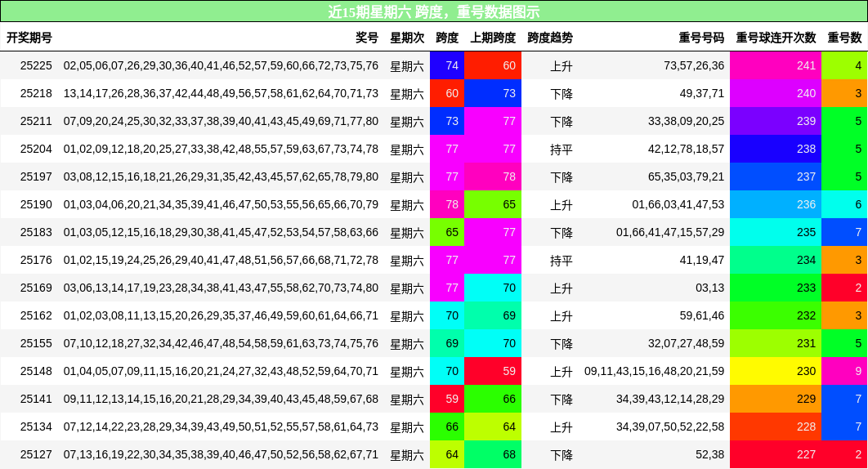Select draw number 25190
The image size is (868, 469).
(36, 205)
